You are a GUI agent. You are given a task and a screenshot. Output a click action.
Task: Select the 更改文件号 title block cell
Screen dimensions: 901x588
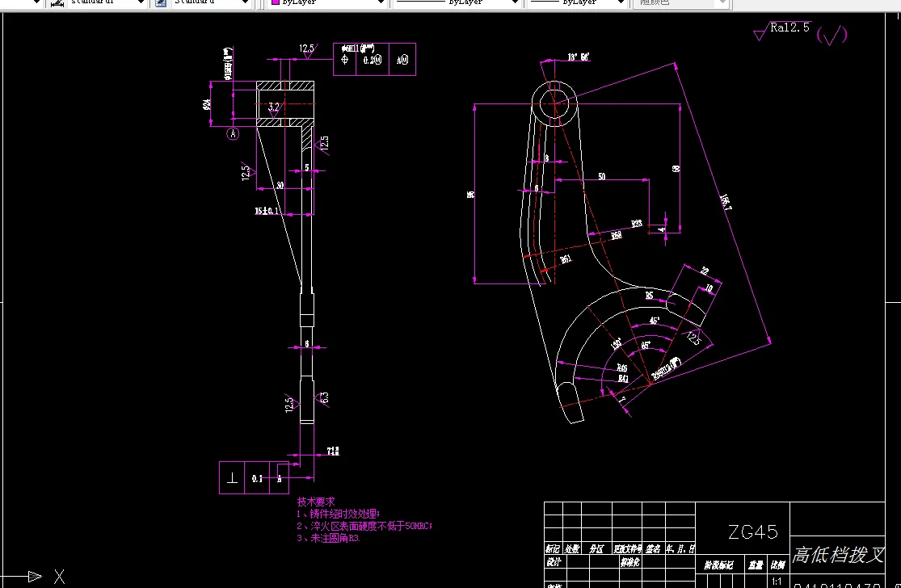[628, 549]
